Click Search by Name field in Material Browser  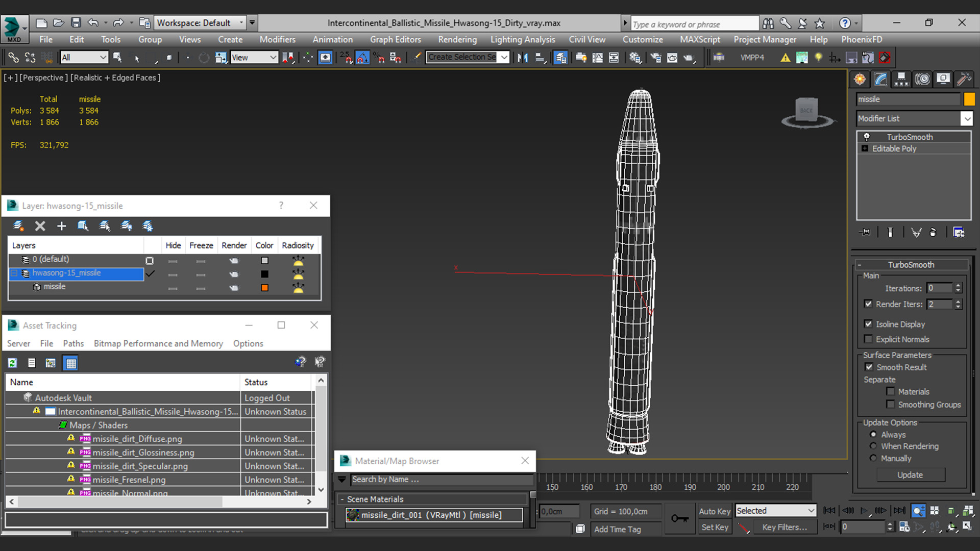point(442,480)
